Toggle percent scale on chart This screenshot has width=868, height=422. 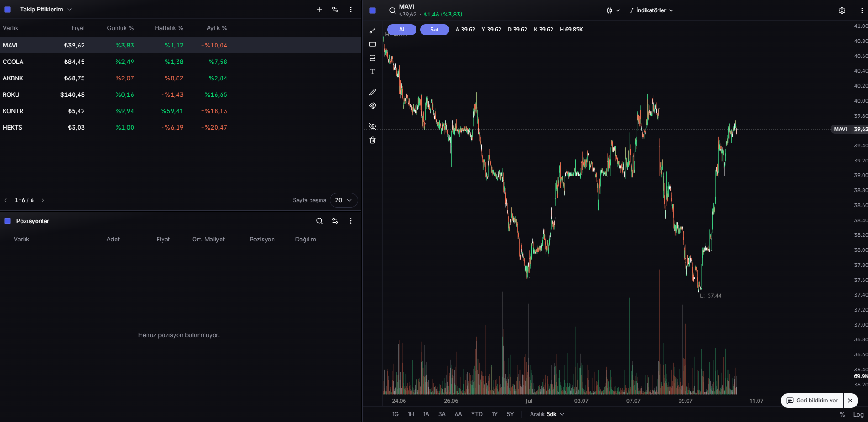[842, 414]
